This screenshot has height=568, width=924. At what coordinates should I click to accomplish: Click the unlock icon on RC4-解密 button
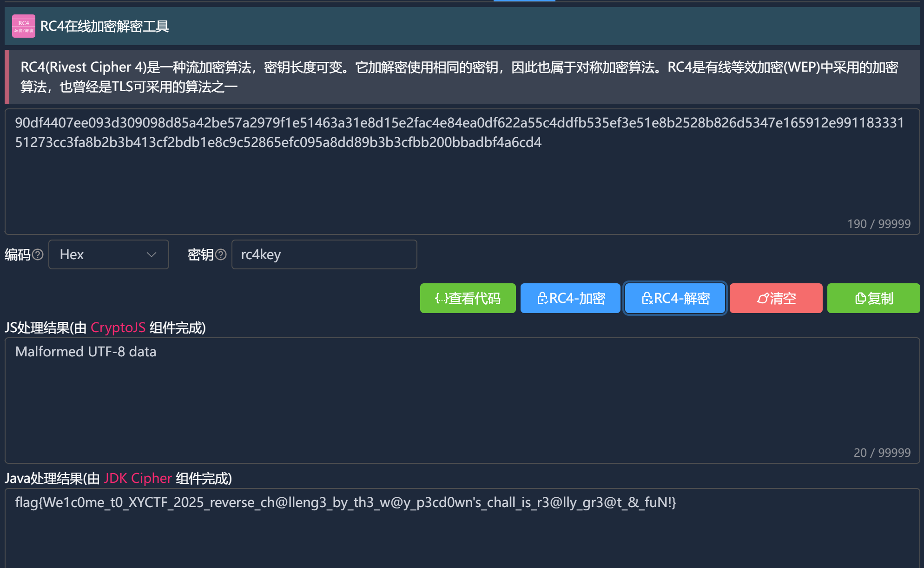647,298
